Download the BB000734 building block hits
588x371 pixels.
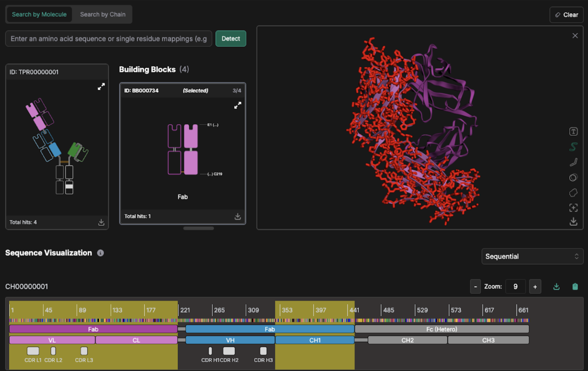[x=238, y=216]
